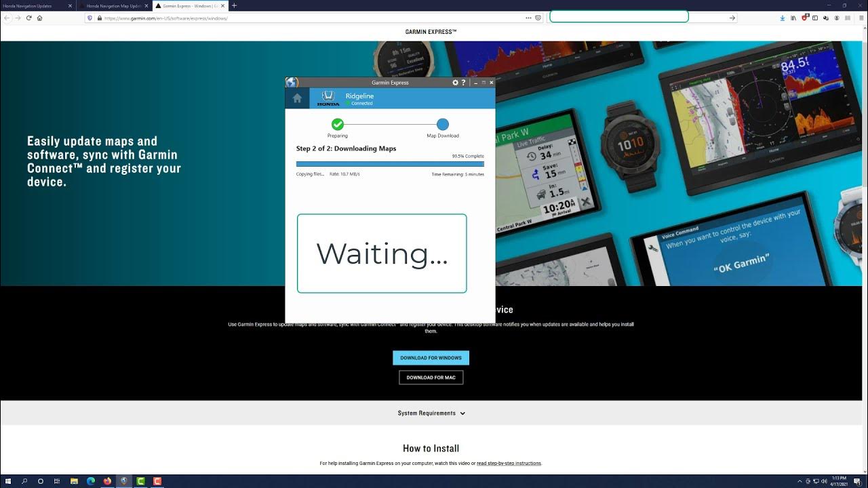
Task: Show site padlock security info
Action: (x=99, y=18)
